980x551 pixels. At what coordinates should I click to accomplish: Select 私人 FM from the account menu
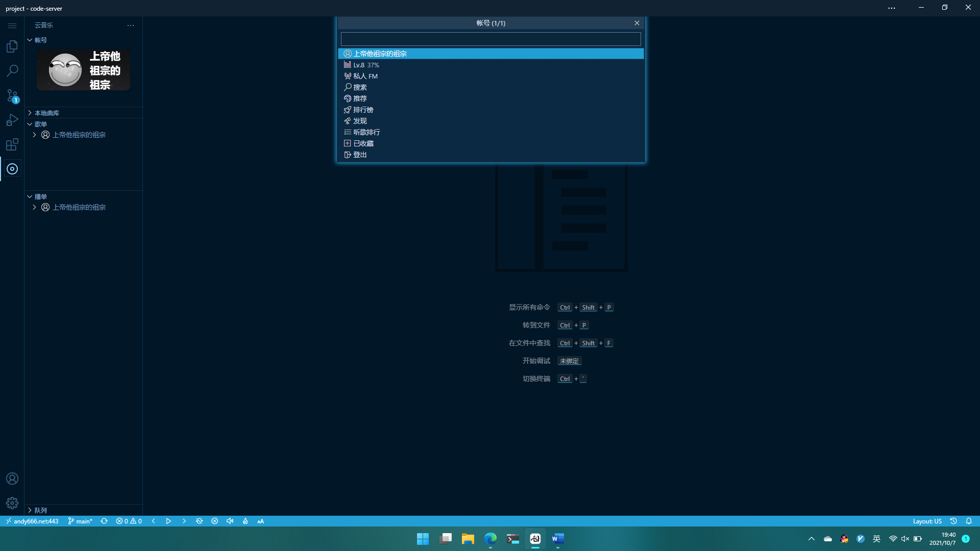pyautogui.click(x=364, y=76)
